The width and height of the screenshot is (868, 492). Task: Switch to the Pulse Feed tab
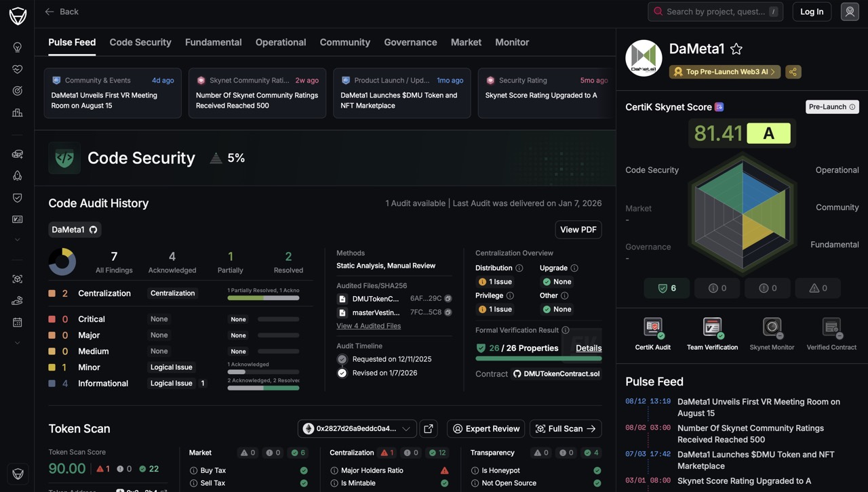(x=72, y=42)
